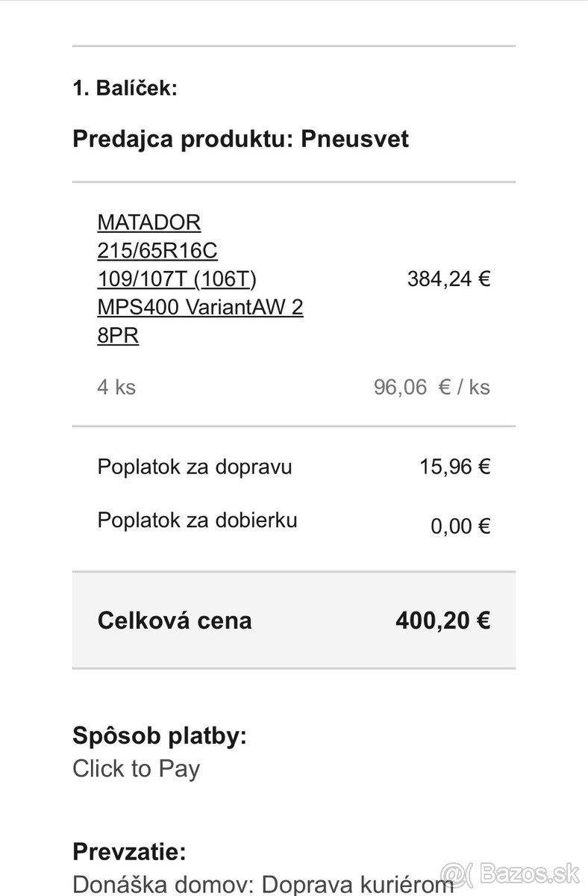Click the Spôsob platby heading
This screenshot has height=896, width=588.
coord(160,735)
